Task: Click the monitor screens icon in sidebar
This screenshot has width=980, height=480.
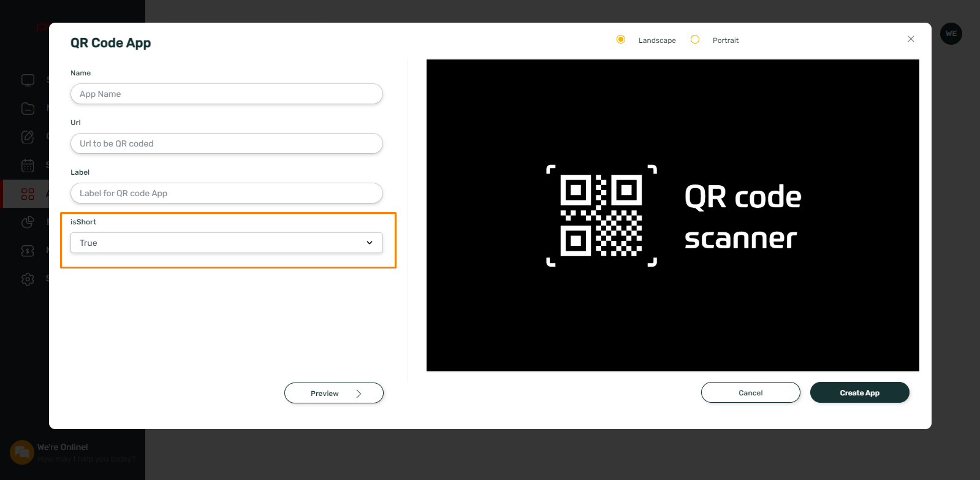Action: [28, 80]
